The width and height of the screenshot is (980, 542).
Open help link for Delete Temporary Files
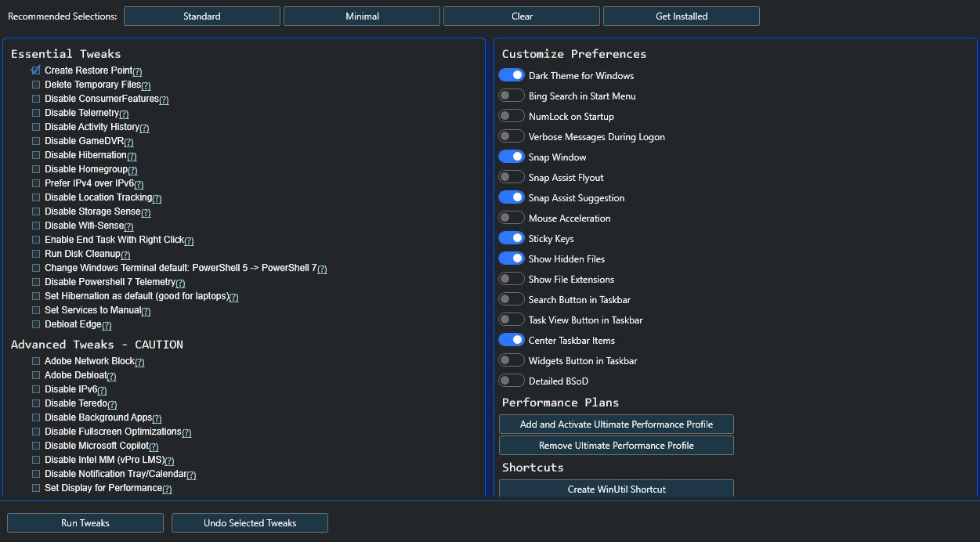[x=146, y=85]
